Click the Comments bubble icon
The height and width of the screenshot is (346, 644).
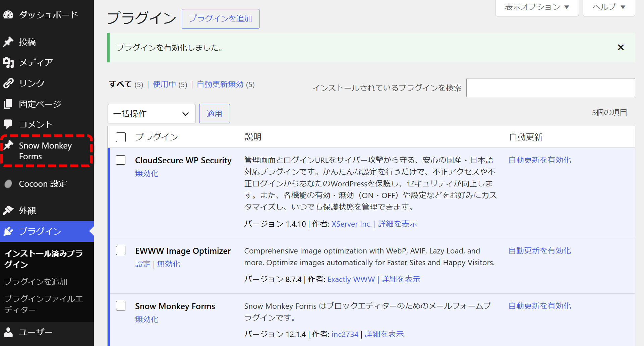8,124
